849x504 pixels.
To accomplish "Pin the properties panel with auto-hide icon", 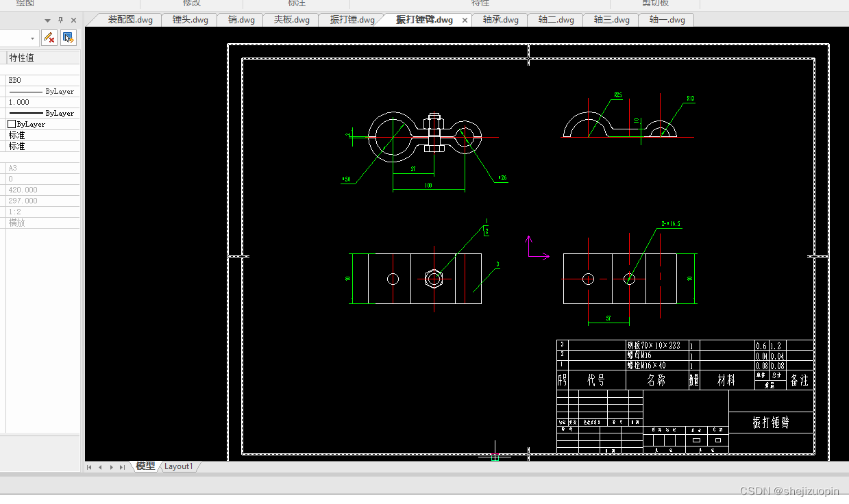I will 60,21.
